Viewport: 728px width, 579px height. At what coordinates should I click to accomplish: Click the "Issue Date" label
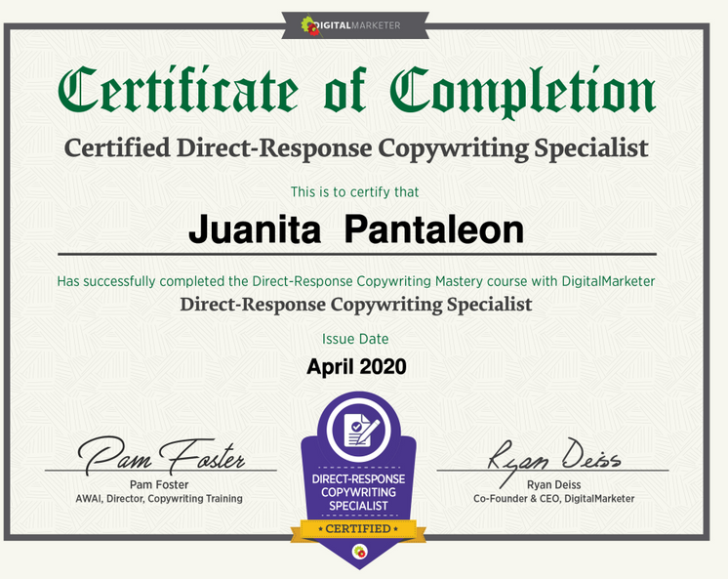click(x=355, y=339)
